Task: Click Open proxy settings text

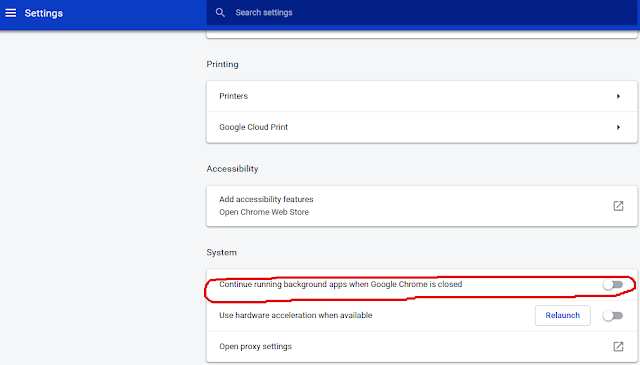Action: (x=256, y=347)
